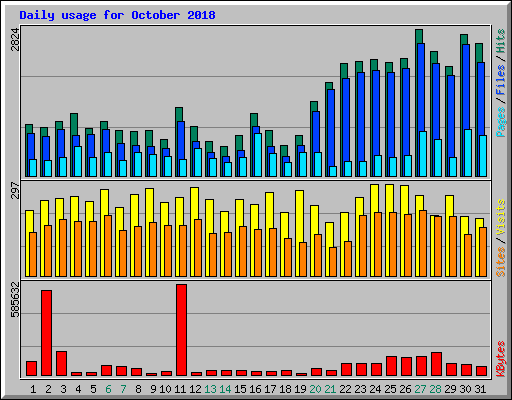The height and width of the screenshot is (400, 512).
Task: Click weekend day label 27 on x-axis
Action: click(x=420, y=389)
